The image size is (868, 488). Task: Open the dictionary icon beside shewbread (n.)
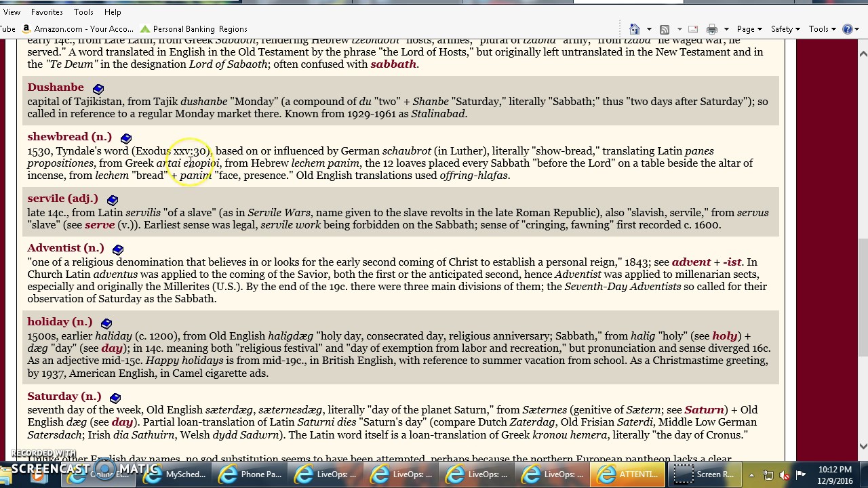coord(126,138)
